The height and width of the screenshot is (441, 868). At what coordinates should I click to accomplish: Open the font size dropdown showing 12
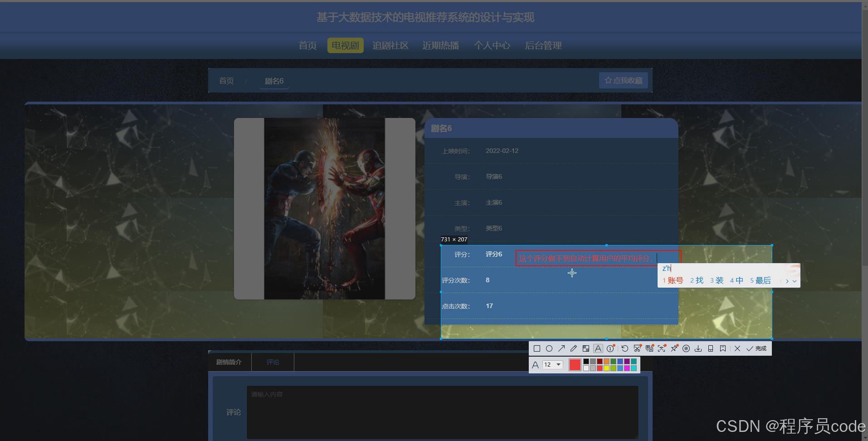point(553,365)
